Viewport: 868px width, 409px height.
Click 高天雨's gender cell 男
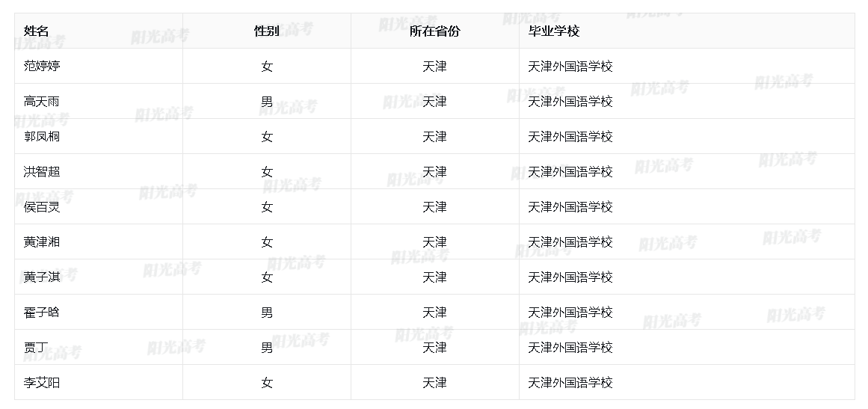coord(267,101)
